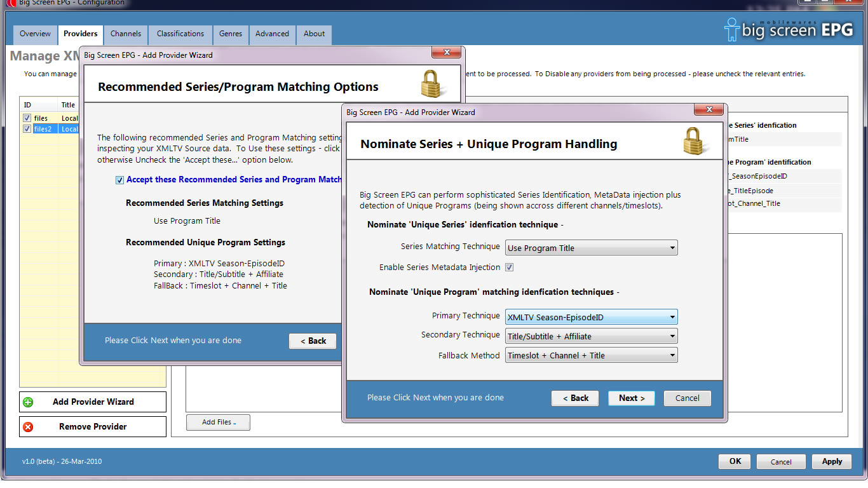This screenshot has height=488, width=868.
Task: Apply the configuration changes
Action: 832,462
